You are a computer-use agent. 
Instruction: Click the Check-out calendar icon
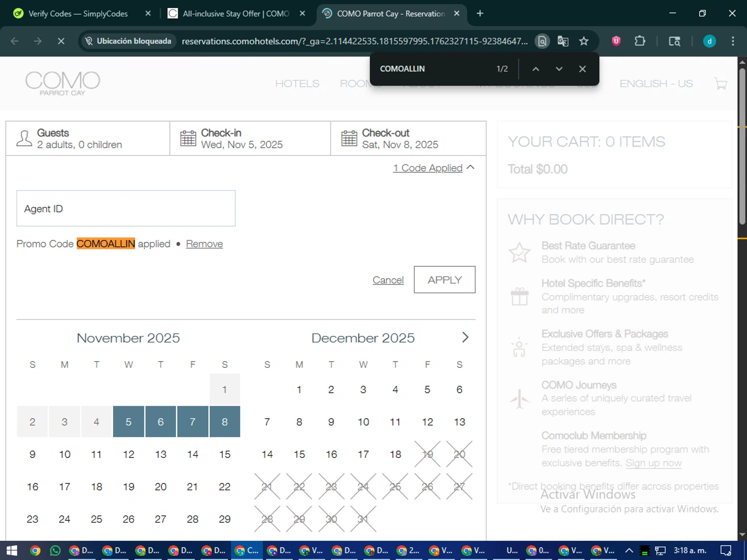(x=349, y=138)
